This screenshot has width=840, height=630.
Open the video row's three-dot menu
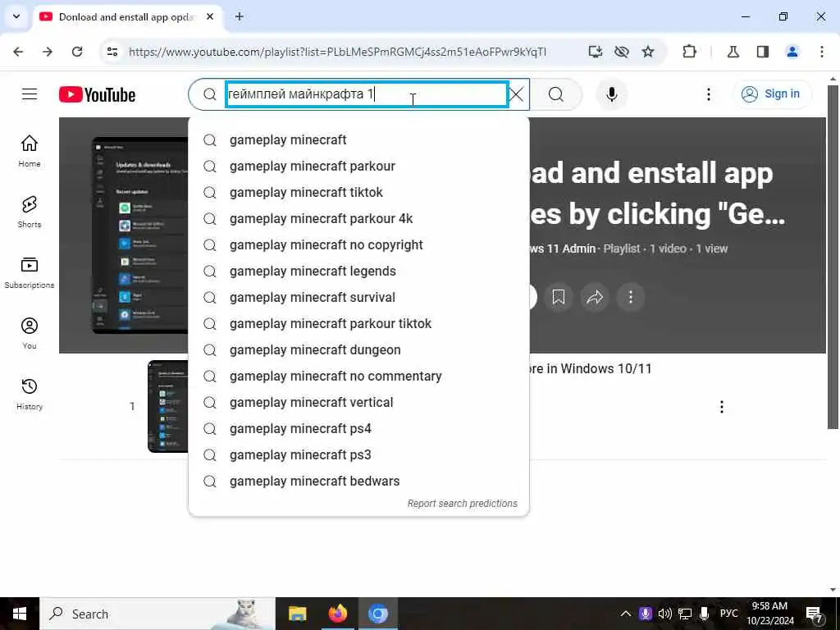click(x=722, y=407)
